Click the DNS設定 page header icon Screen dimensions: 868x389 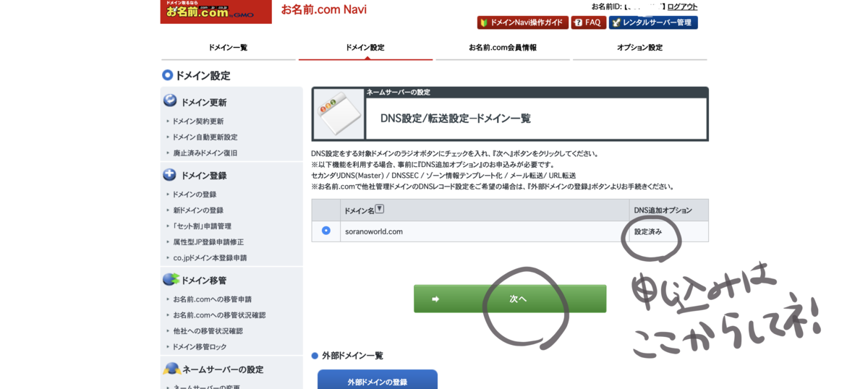coord(339,114)
